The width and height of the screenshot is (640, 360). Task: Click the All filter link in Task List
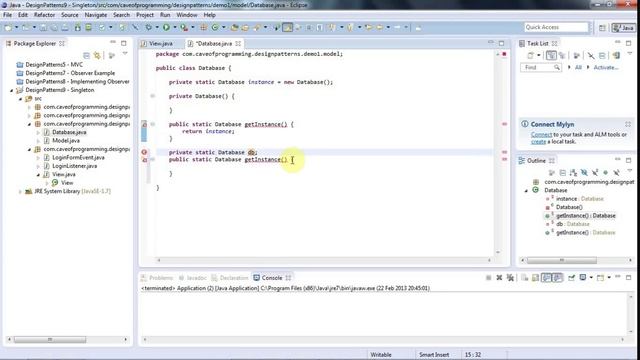coord(578,67)
